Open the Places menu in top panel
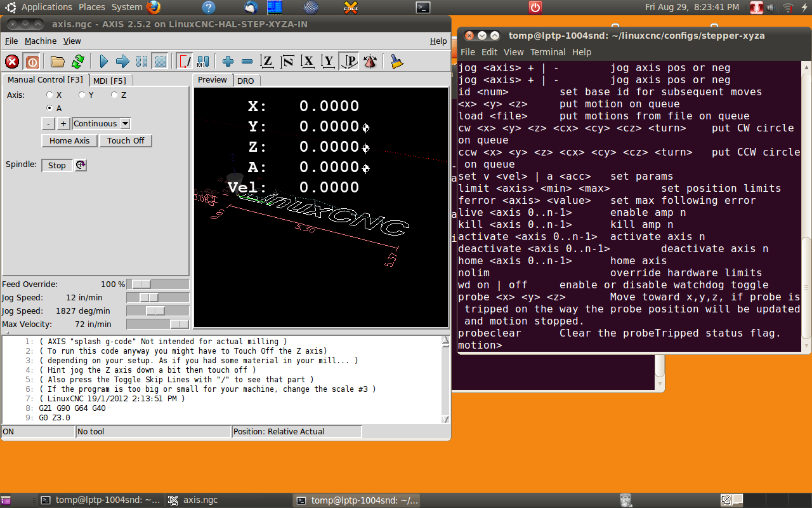Image resolution: width=812 pixels, height=508 pixels. [x=92, y=7]
